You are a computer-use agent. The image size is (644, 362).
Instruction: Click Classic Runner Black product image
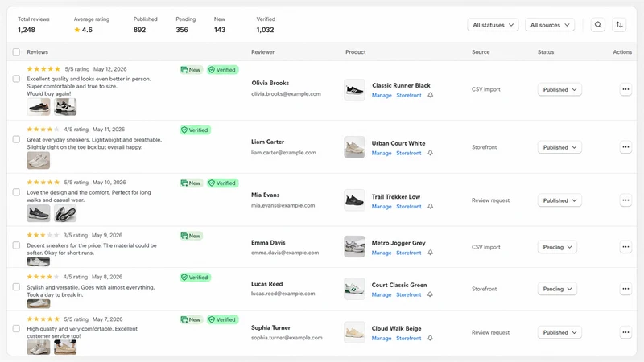354,90
